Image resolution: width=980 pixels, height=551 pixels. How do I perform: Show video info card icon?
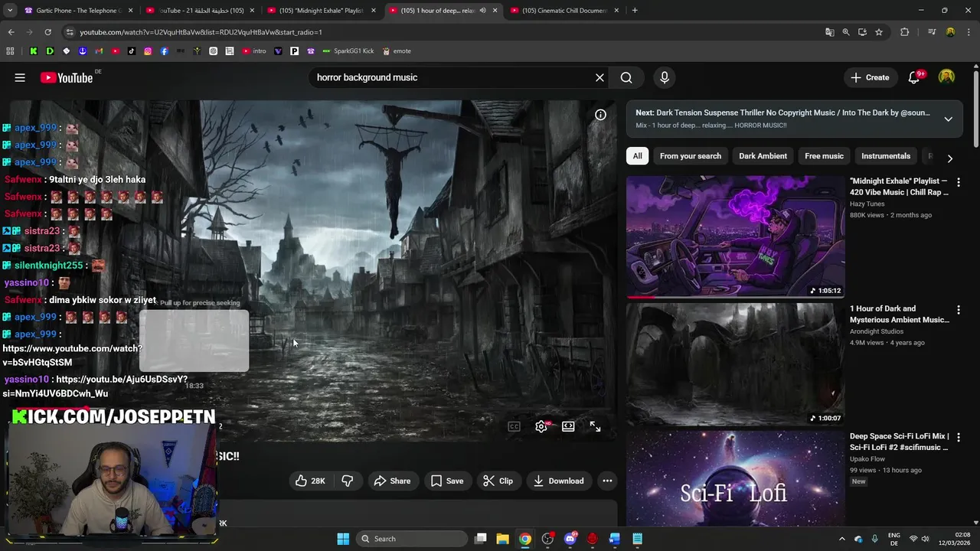tap(600, 115)
